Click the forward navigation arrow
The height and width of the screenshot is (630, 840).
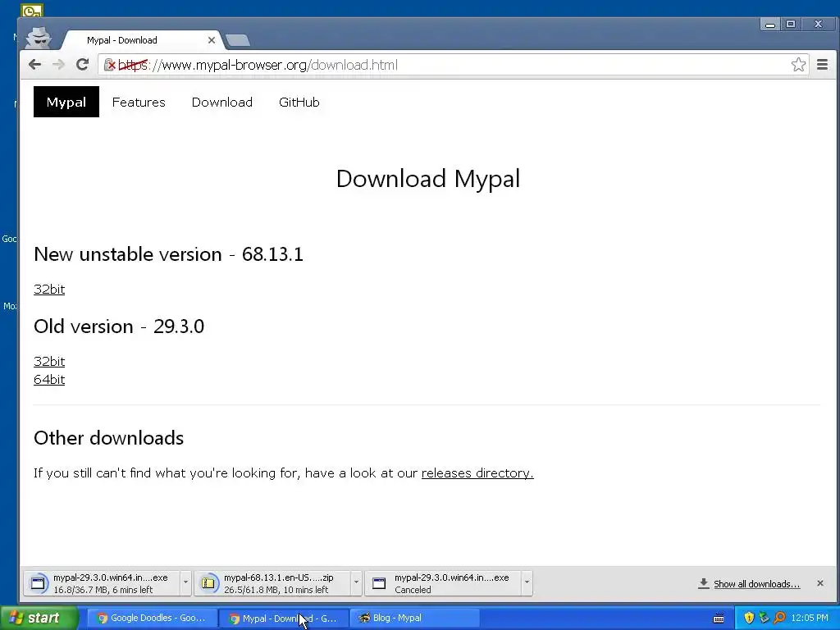click(x=58, y=65)
